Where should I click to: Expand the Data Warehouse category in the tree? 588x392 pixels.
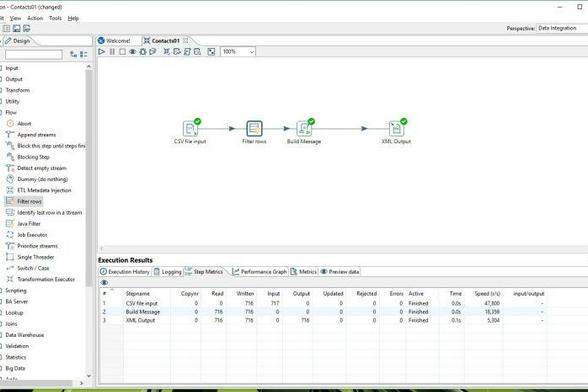coord(24,335)
